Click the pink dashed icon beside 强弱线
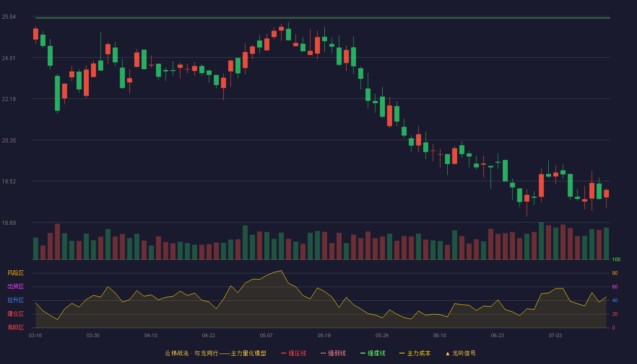637x364 pixels. point(324,353)
